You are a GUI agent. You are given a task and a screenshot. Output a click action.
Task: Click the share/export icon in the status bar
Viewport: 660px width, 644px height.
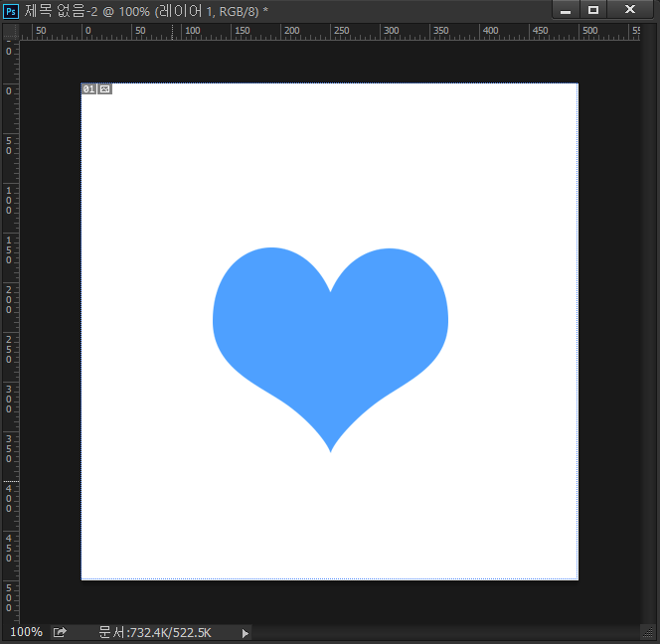[60, 632]
